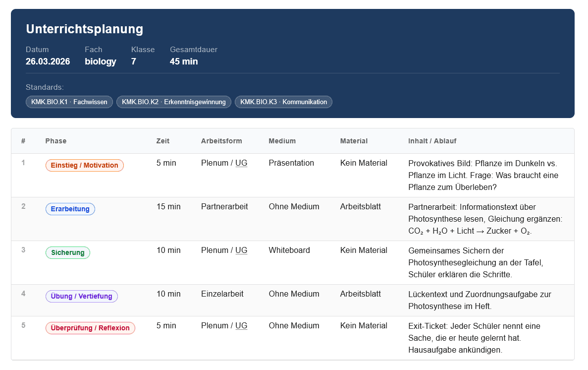Click the Einzelarbeit cell in the Arbeitsform column
Viewport: 588px width, 370px height.
(222, 294)
